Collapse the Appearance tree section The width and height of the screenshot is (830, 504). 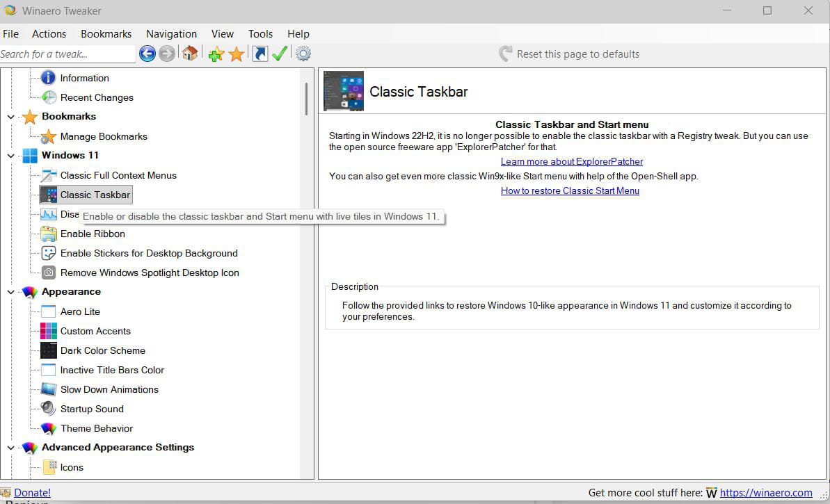(x=11, y=292)
